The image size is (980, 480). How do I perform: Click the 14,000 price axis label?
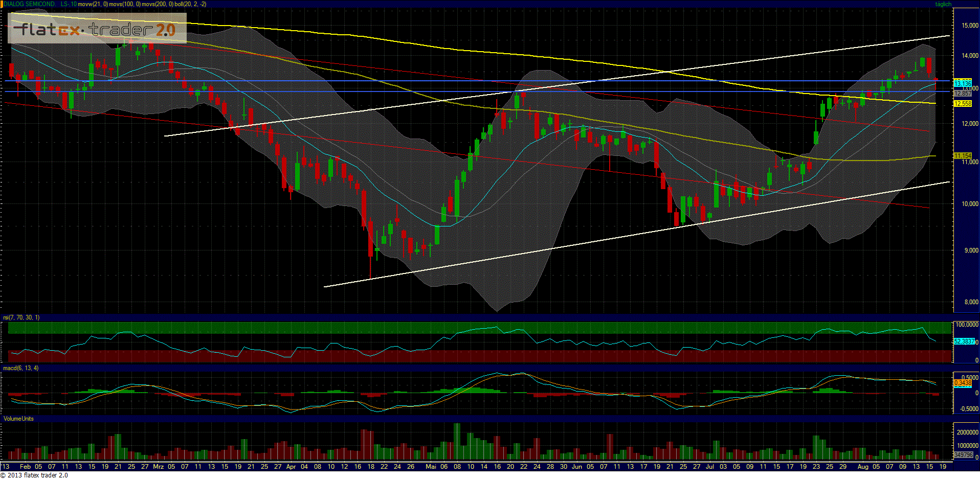pyautogui.click(x=970, y=56)
